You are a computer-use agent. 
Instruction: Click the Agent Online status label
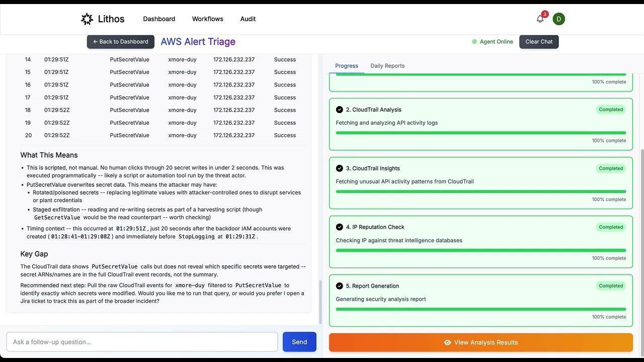(497, 42)
